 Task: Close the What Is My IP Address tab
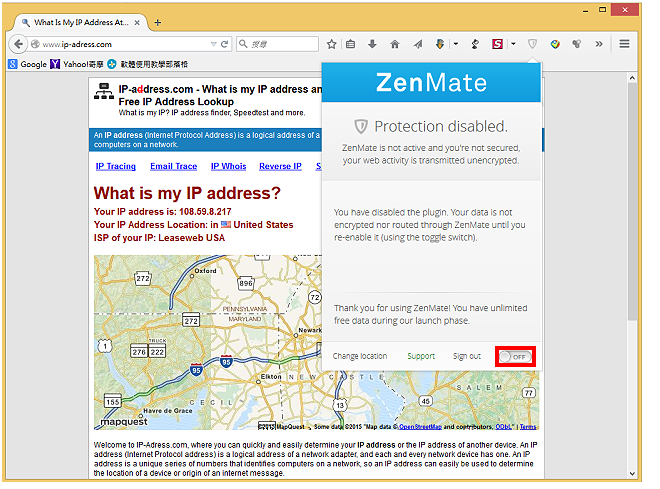pyautogui.click(x=137, y=23)
